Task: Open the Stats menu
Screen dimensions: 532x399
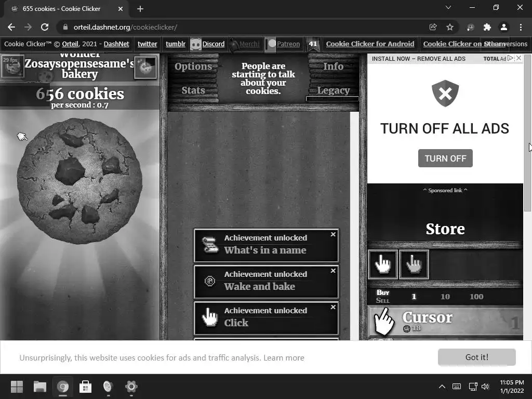Action: pyautogui.click(x=193, y=90)
